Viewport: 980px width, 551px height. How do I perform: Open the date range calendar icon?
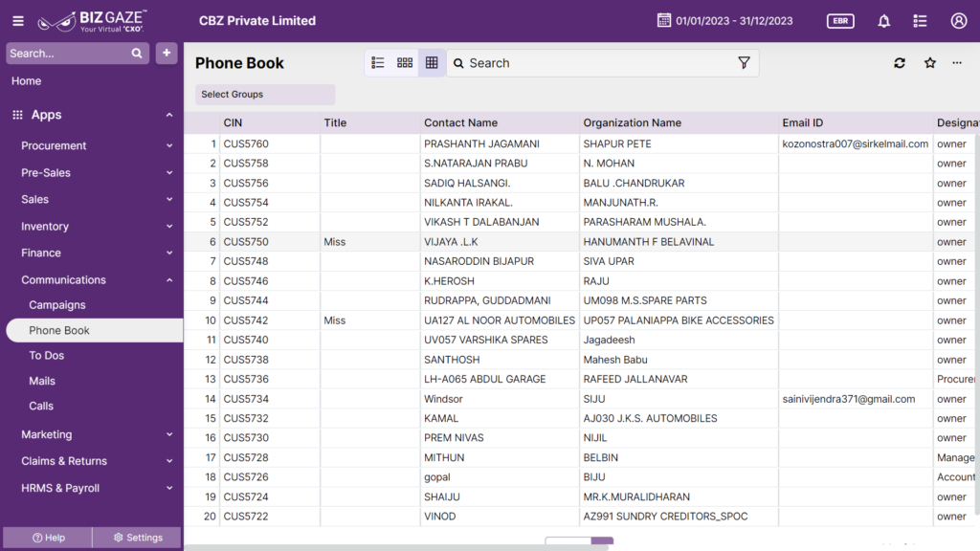[x=664, y=20]
